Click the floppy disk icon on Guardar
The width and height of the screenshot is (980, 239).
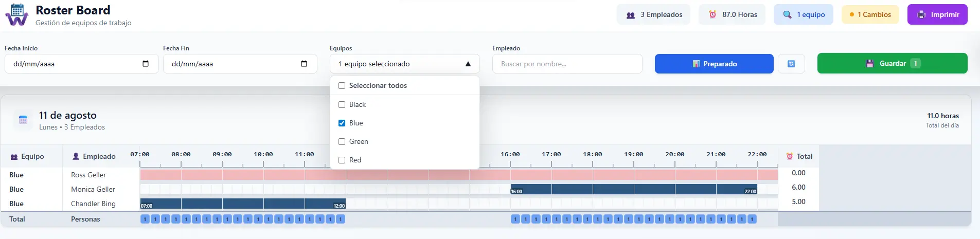(x=869, y=64)
